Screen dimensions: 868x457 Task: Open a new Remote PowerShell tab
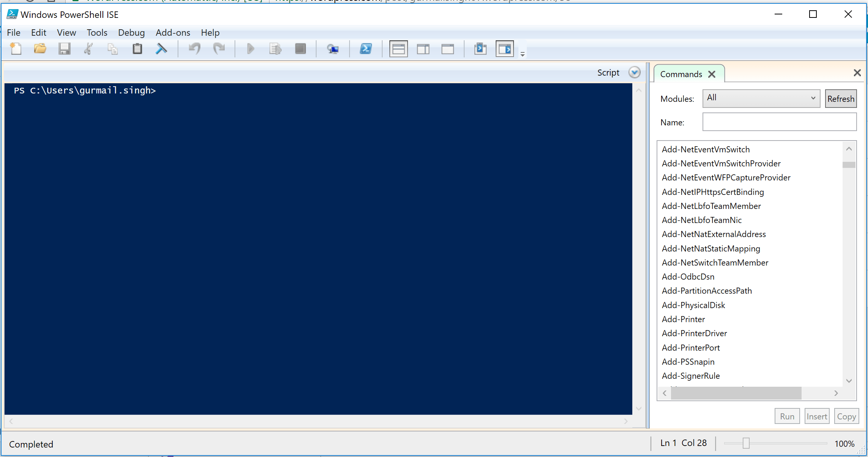(x=332, y=49)
